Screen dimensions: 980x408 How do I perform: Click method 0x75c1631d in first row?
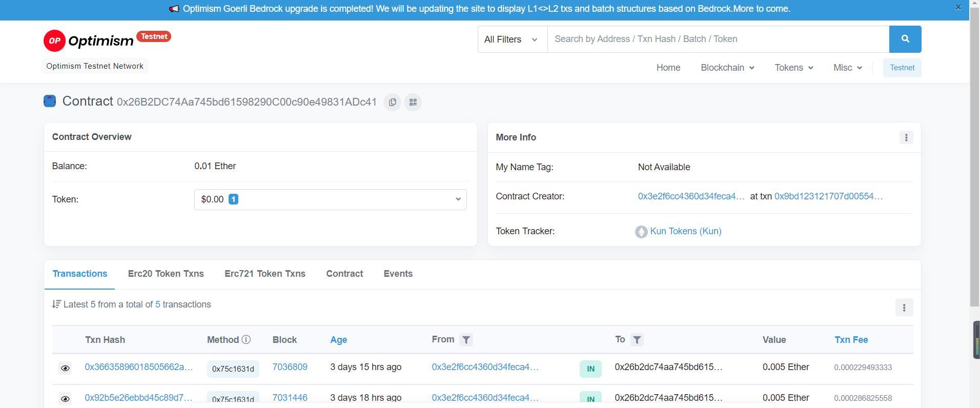tap(233, 369)
